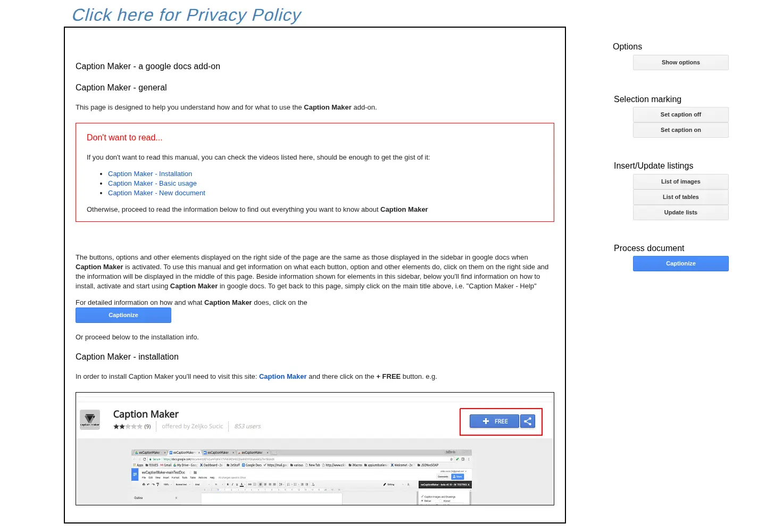Click the 'Caption Maker - general' heading

click(121, 88)
